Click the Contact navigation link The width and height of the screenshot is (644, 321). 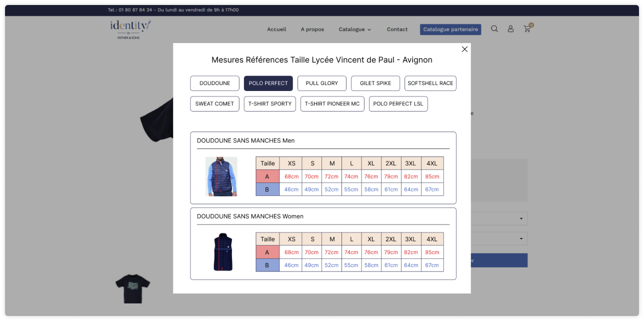[397, 29]
